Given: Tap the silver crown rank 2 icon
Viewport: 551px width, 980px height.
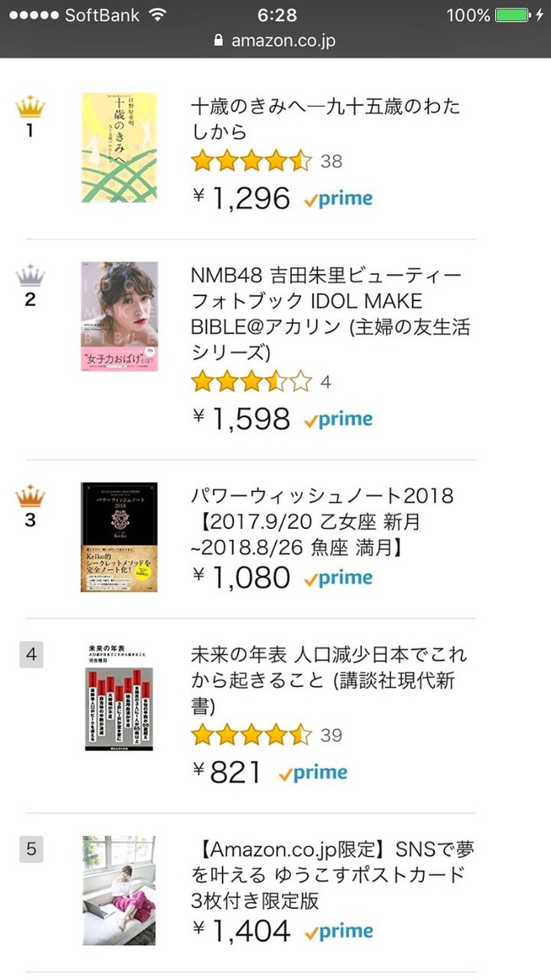Looking at the screenshot, I should 31,277.
